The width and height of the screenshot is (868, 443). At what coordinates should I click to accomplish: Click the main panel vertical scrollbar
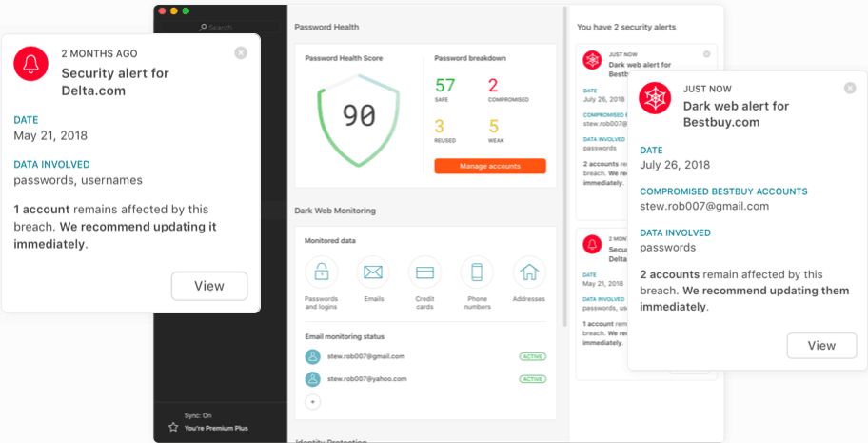pyautogui.click(x=564, y=167)
